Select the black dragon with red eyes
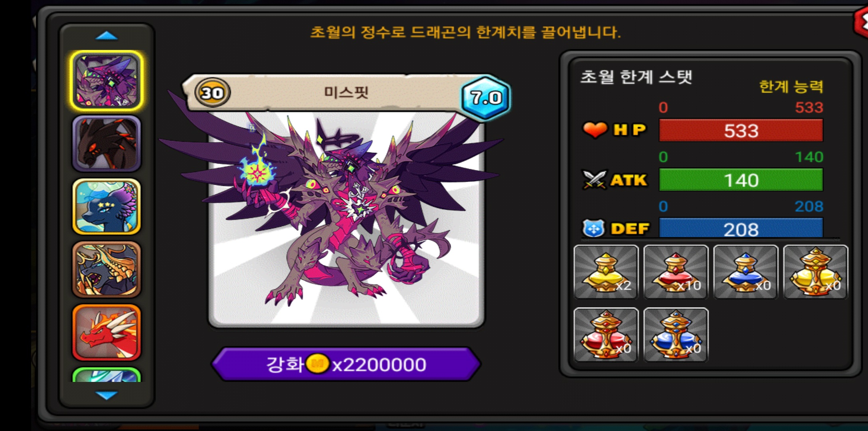Image resolution: width=868 pixels, height=431 pixels. 107,144
